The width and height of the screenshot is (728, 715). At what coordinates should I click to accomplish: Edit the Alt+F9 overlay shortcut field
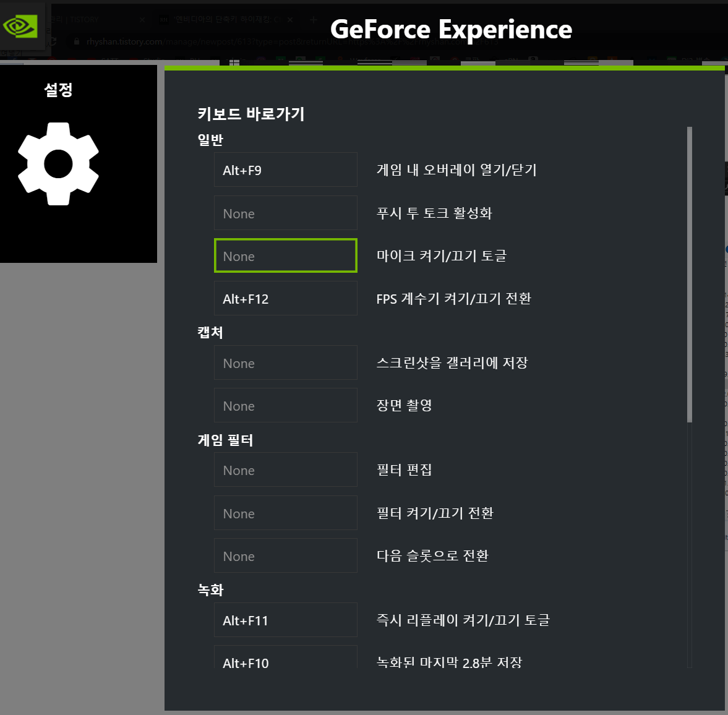point(286,170)
